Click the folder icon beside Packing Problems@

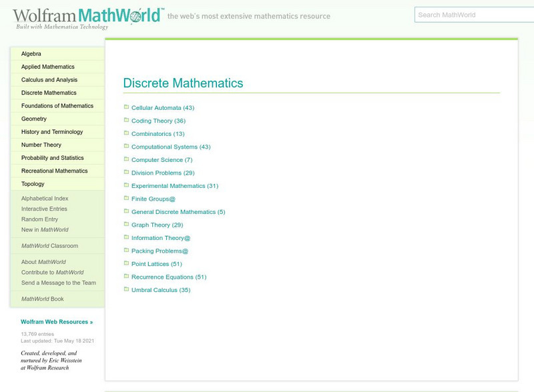[x=126, y=250]
